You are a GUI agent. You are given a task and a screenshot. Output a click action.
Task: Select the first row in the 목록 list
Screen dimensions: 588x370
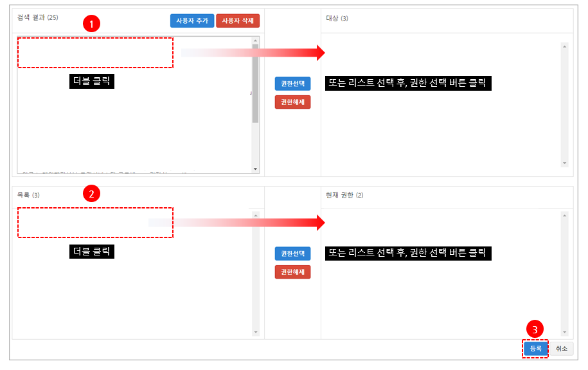coord(95,223)
